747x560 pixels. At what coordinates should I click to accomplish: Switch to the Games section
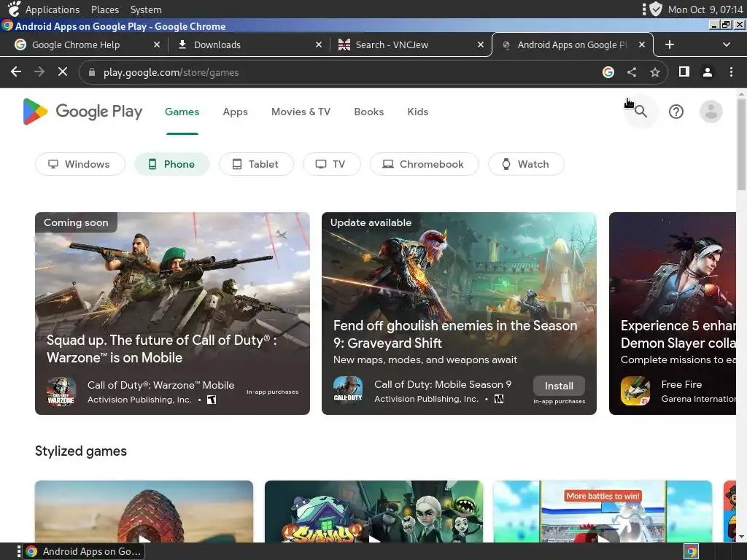(x=182, y=112)
